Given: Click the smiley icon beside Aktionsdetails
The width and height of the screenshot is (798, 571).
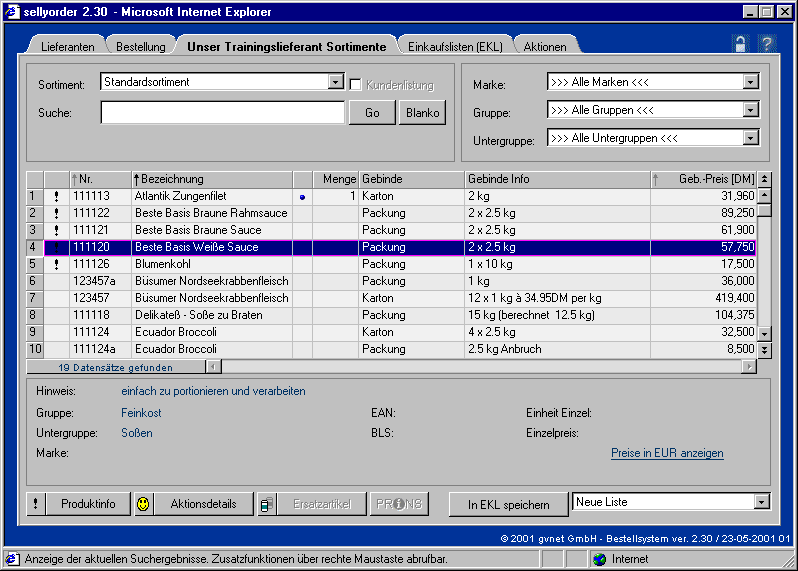Looking at the screenshot, I should (144, 504).
